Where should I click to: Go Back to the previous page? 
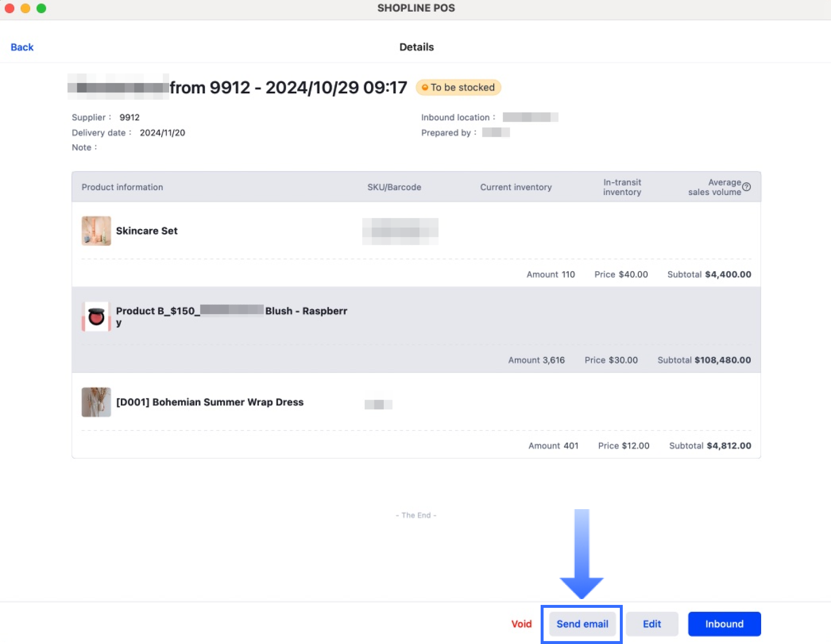coord(22,47)
